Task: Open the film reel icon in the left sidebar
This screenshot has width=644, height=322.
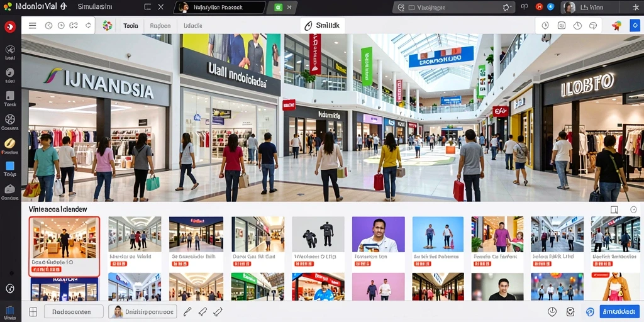Action: 10,119
